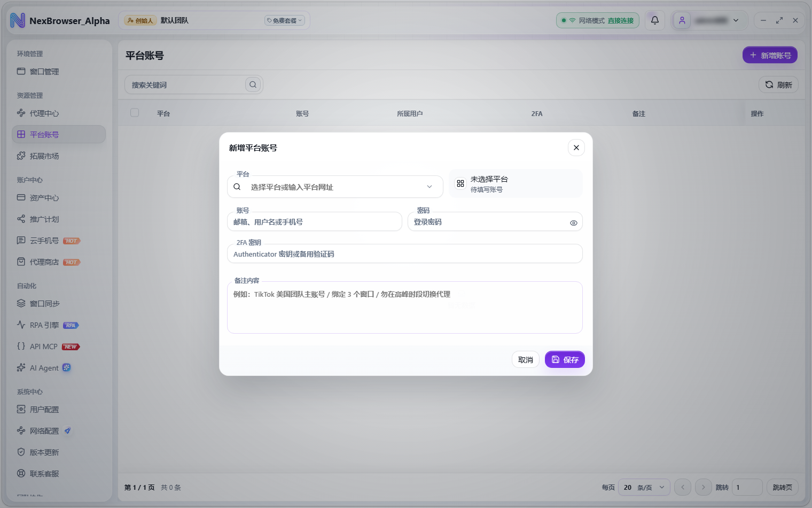Viewport: 812px width, 508px height.
Task: Tick the table header select-all checkbox
Action: click(x=135, y=113)
